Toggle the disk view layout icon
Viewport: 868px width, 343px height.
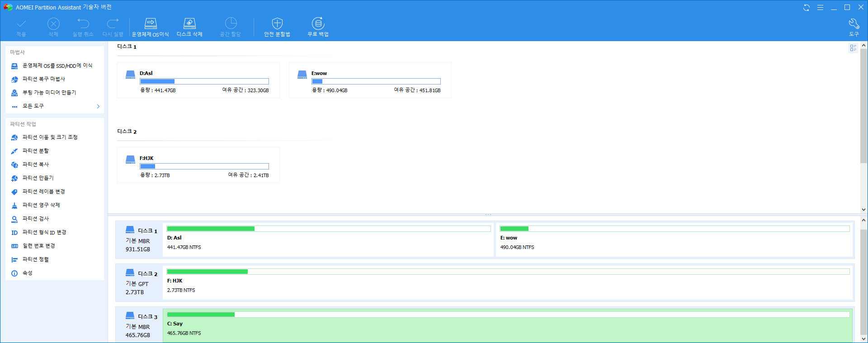coord(853,48)
